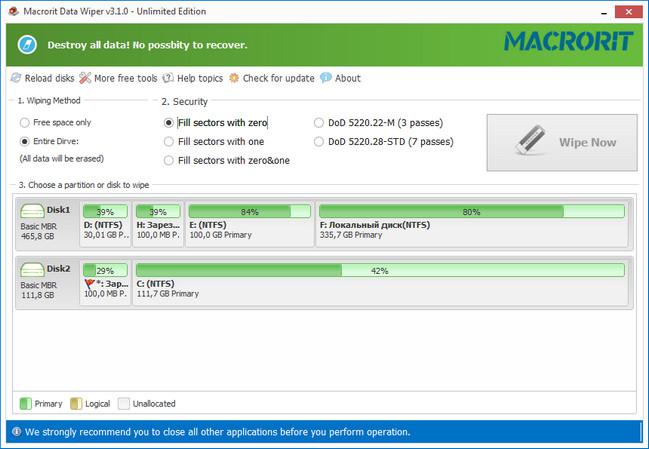Open Reload disks toolbar label
The width and height of the screenshot is (649, 449).
pos(49,78)
